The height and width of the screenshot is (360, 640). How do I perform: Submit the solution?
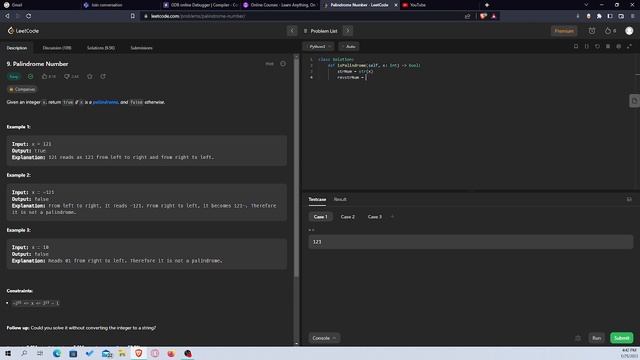pos(621,338)
